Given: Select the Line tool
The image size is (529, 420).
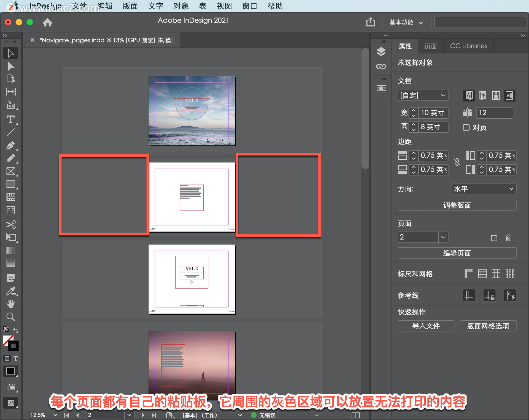Looking at the screenshot, I should (x=11, y=132).
